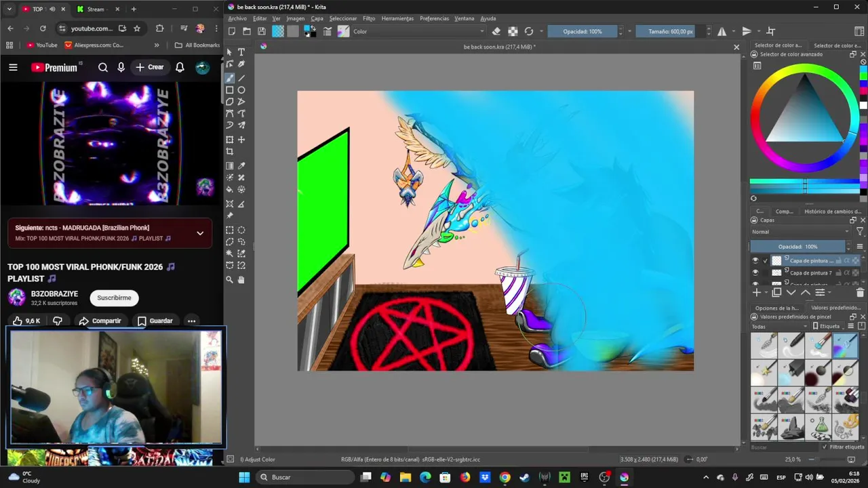
Task: Open the layer filter funnel menu
Action: pos(860,232)
